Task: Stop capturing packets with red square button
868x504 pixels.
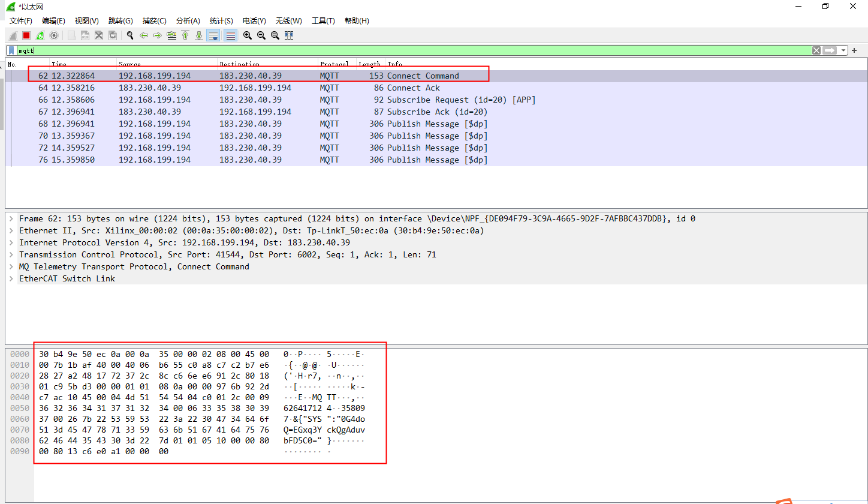Action: (x=26, y=35)
